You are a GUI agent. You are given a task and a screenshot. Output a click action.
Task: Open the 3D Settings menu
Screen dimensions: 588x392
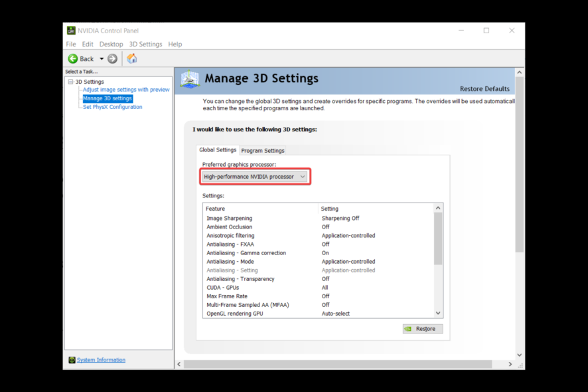click(145, 44)
